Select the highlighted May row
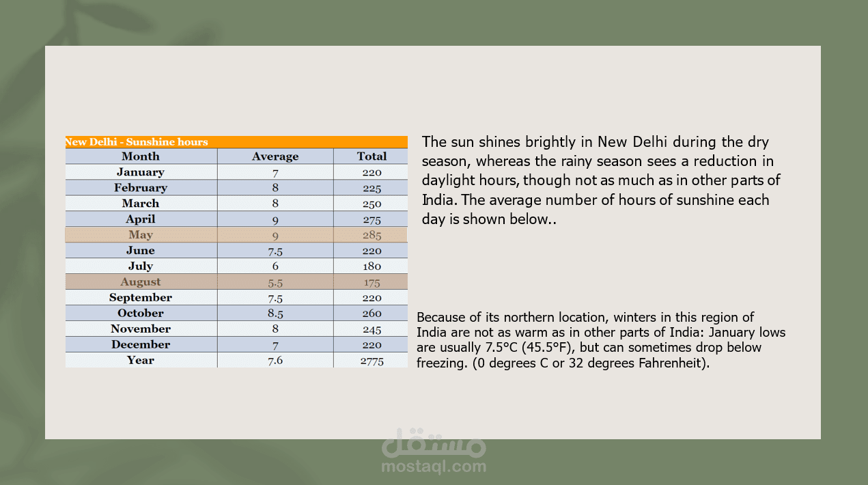Viewport: 868px width, 485px height. coord(236,235)
